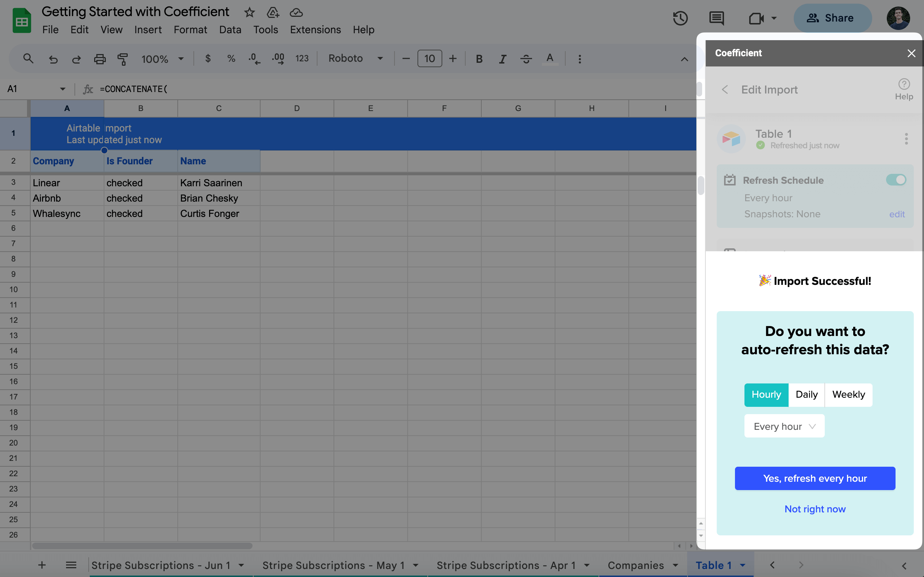Select cell containing Karri Saarinen
The height and width of the screenshot is (577, 924).
coord(219,183)
